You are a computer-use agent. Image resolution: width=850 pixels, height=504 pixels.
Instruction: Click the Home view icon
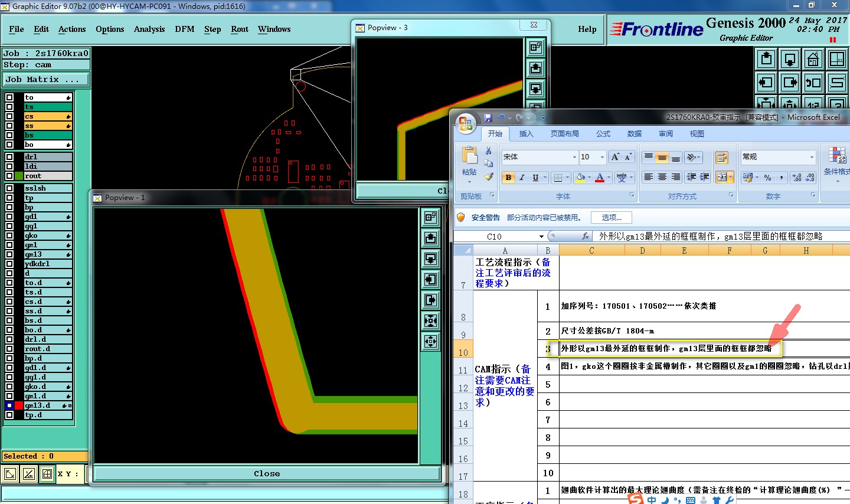(x=813, y=59)
